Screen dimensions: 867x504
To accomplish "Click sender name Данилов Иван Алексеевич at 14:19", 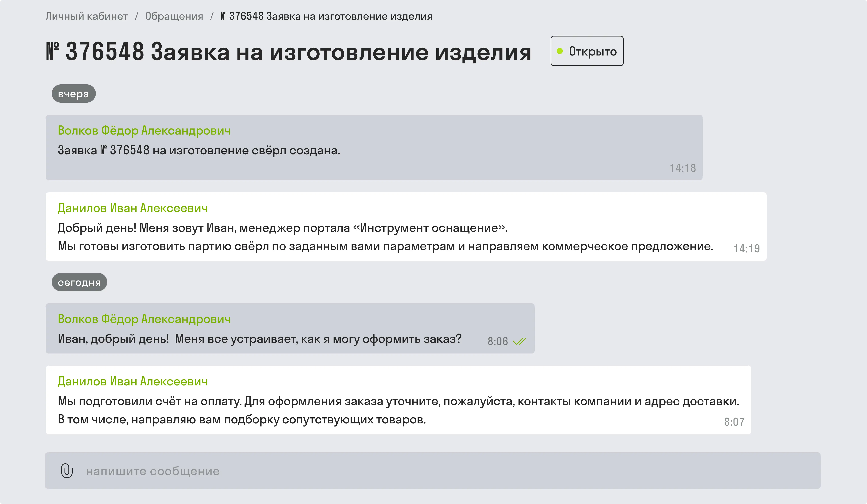I will tap(133, 208).
